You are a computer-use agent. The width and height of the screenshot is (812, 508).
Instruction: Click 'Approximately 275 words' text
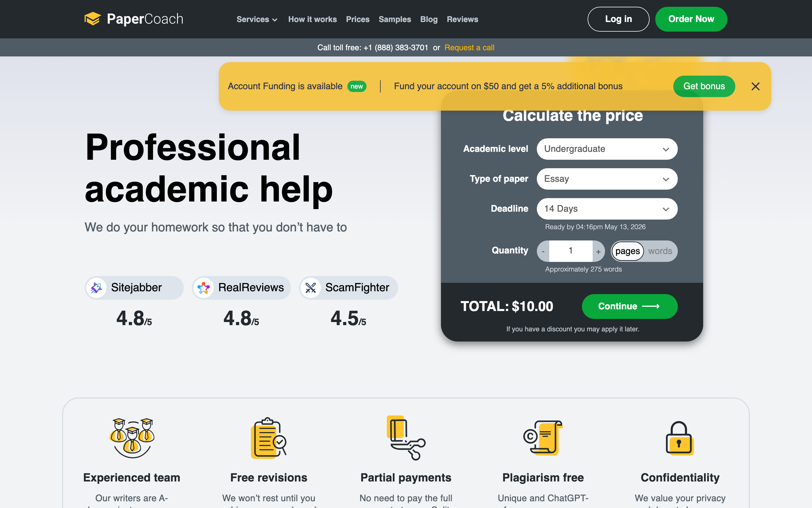point(583,269)
